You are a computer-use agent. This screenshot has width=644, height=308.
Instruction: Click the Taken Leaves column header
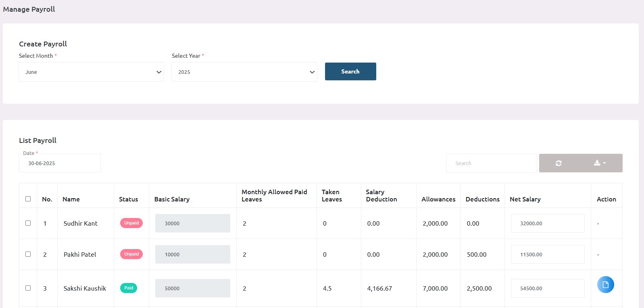[x=331, y=195]
